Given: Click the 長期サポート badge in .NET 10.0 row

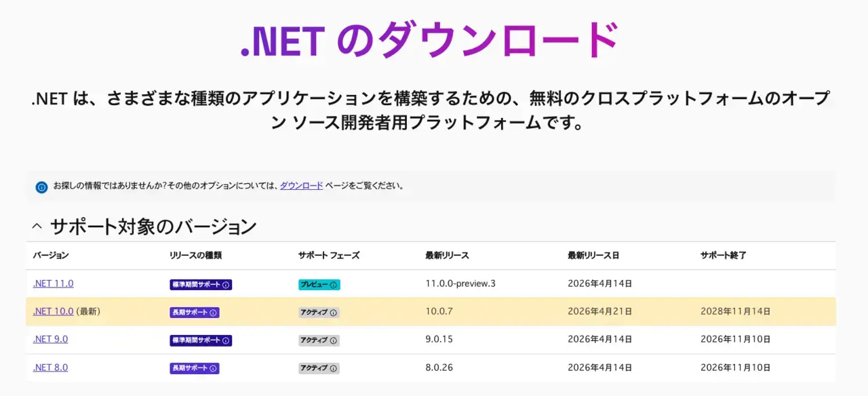Looking at the screenshot, I should coord(195,313).
